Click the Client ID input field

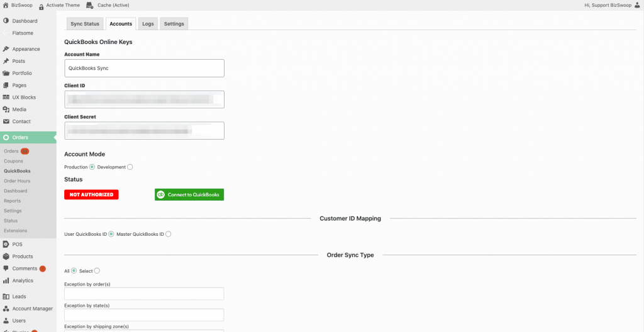tap(144, 99)
